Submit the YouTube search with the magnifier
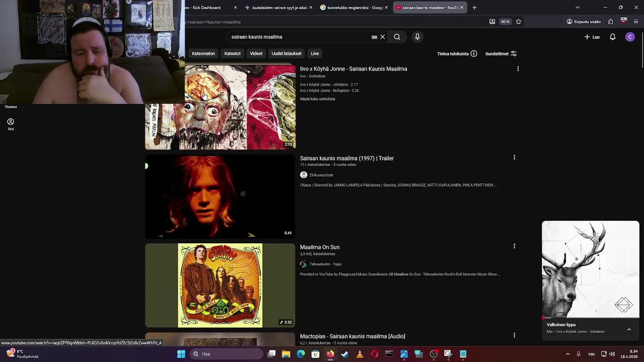The image size is (644, 362). click(397, 37)
